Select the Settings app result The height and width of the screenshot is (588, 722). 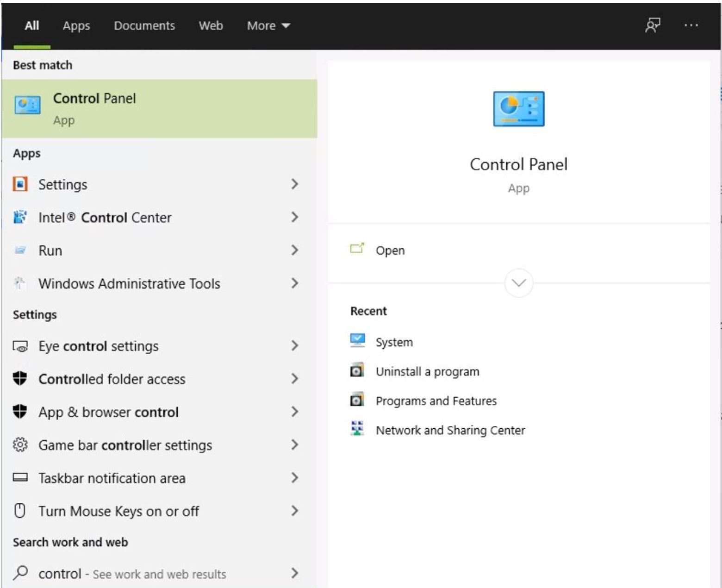159,184
